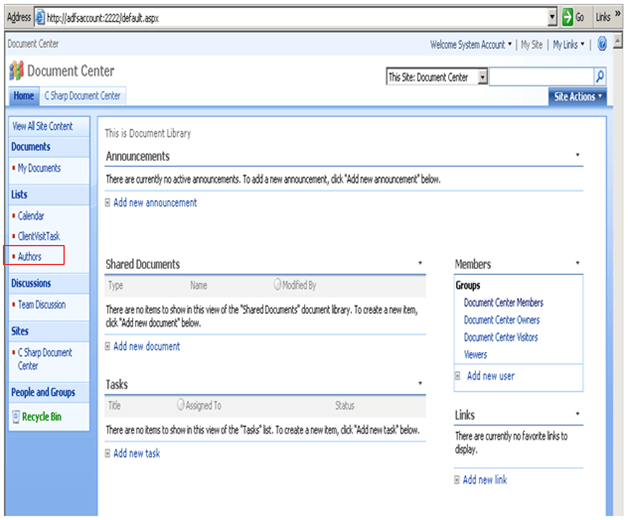The height and width of the screenshot is (520, 628).
Task: Open the help question mark icon
Action: click(x=602, y=45)
